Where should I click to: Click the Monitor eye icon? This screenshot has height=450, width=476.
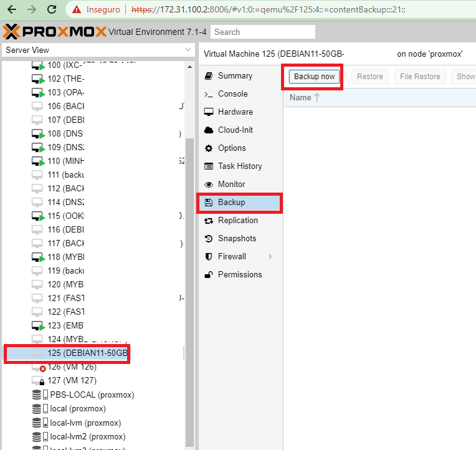[209, 184]
